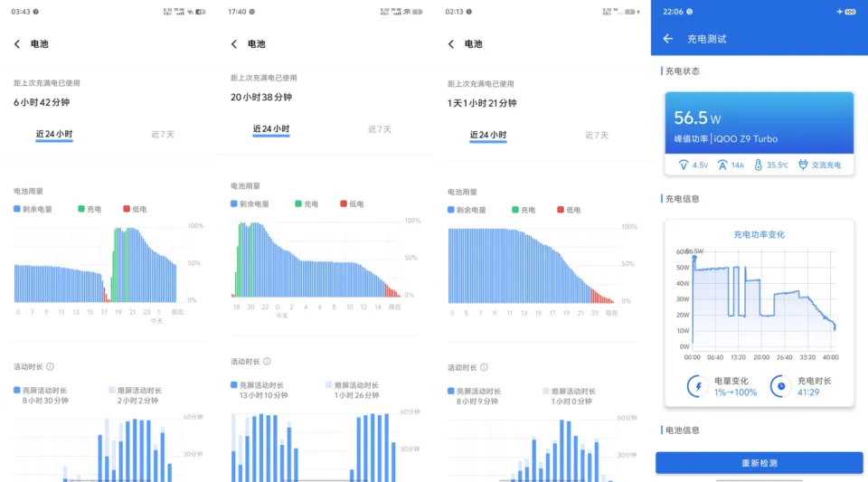The image size is (868, 482).
Task: Switch to 近7天 tab on 6小时42分钟 screen
Action: pos(163,134)
